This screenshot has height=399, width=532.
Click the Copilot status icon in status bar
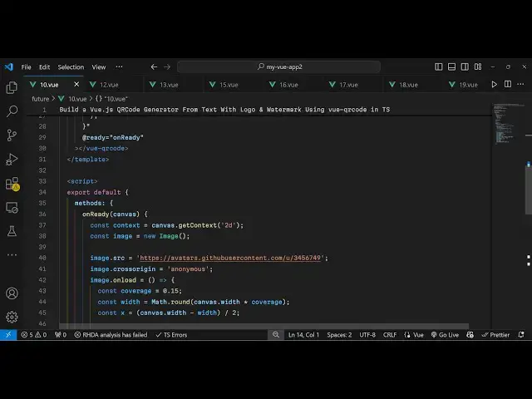470,335
